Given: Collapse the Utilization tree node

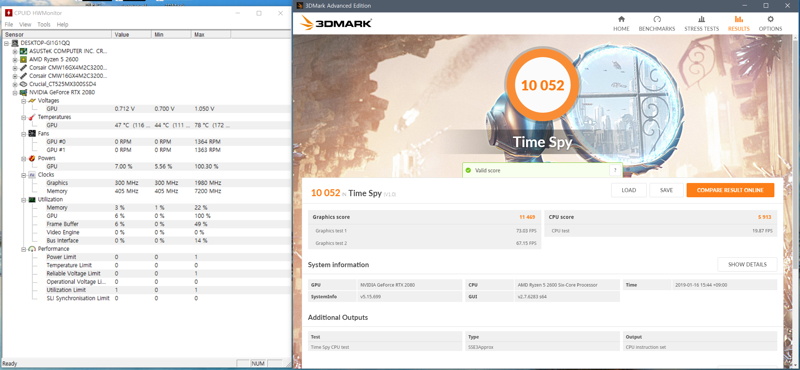Looking at the screenshot, I should pyautogui.click(x=23, y=200).
